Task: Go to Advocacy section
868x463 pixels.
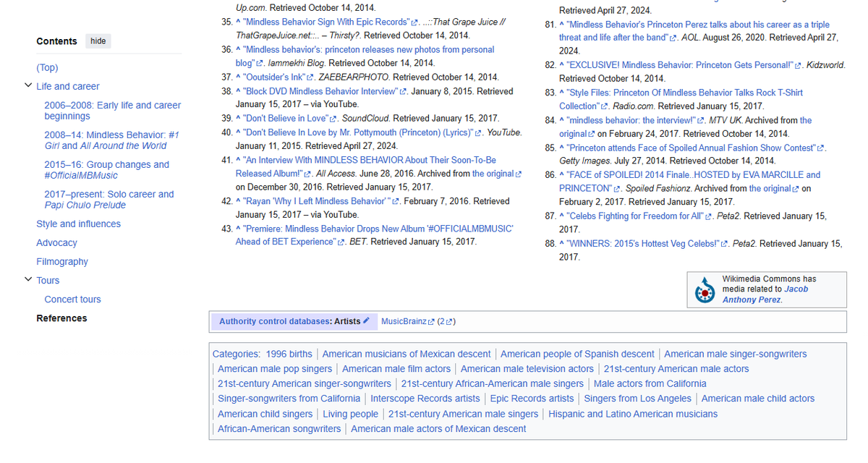Action: 56,243
